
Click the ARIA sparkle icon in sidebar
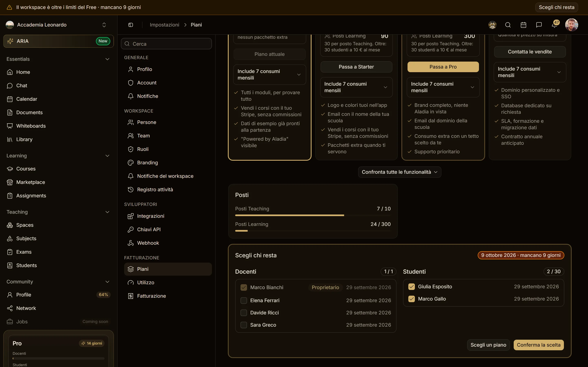(x=10, y=41)
